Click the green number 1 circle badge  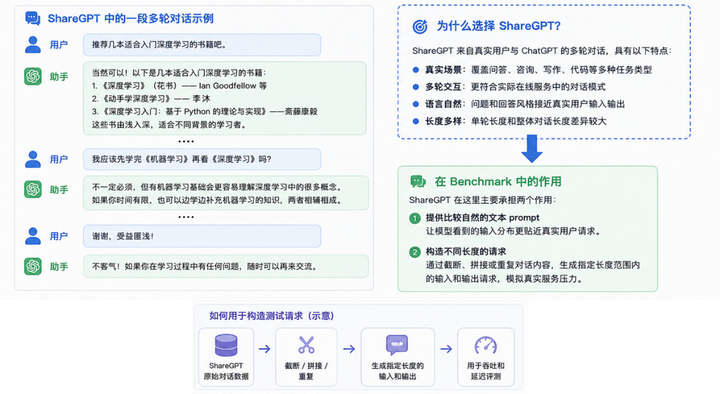click(415, 218)
